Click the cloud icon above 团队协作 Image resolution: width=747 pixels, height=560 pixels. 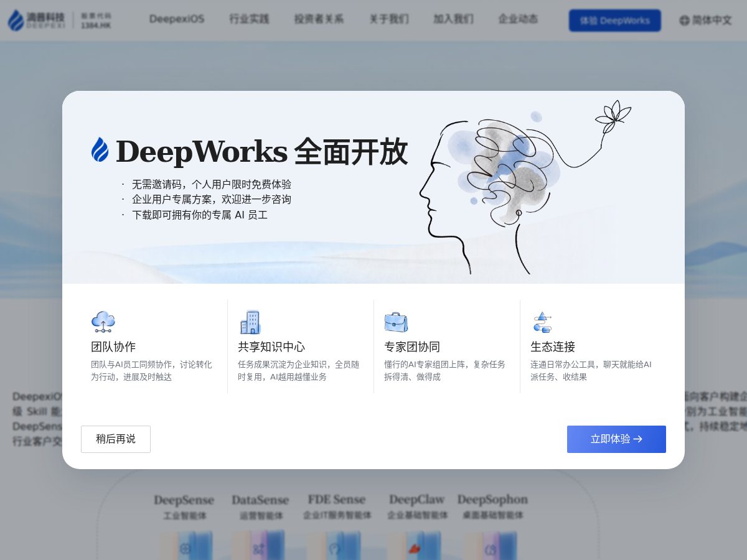(103, 322)
